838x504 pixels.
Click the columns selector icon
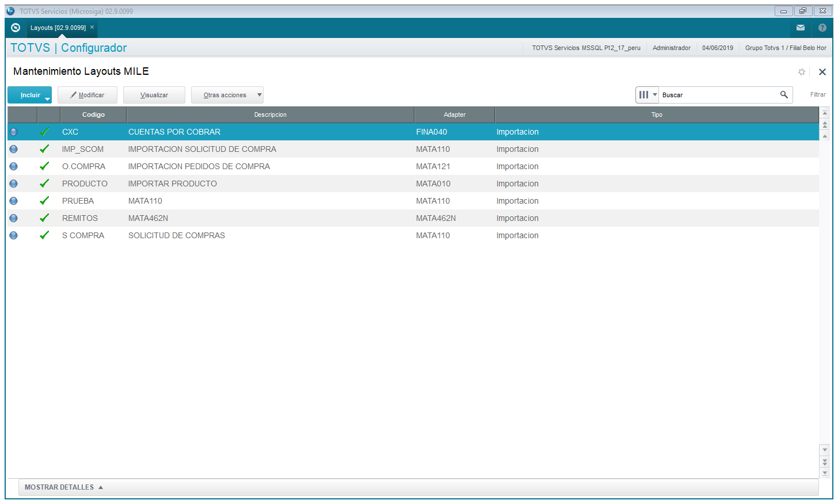coord(643,95)
